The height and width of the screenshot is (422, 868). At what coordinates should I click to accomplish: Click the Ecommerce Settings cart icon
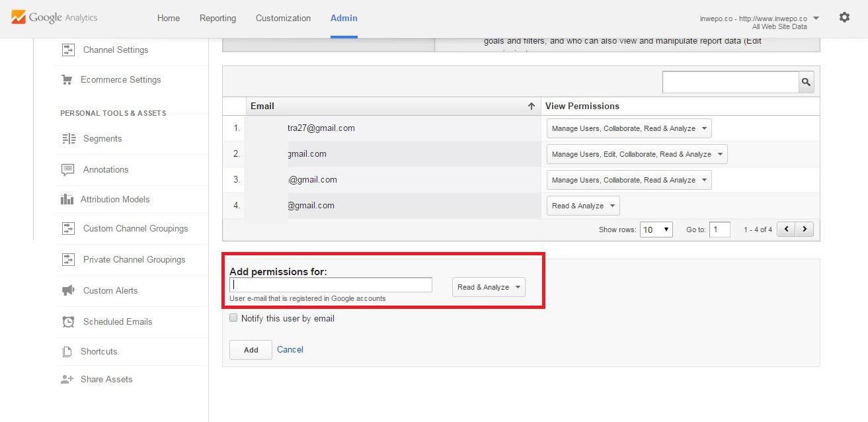[67, 79]
